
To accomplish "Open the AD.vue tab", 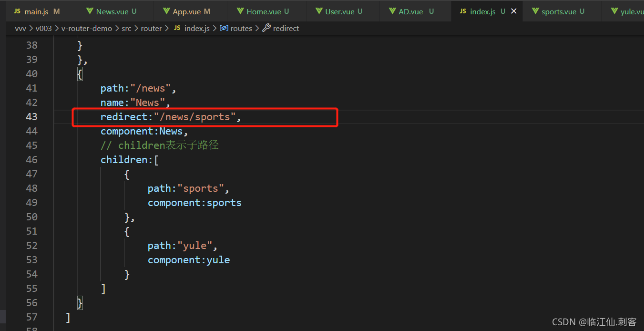I will (x=415, y=11).
